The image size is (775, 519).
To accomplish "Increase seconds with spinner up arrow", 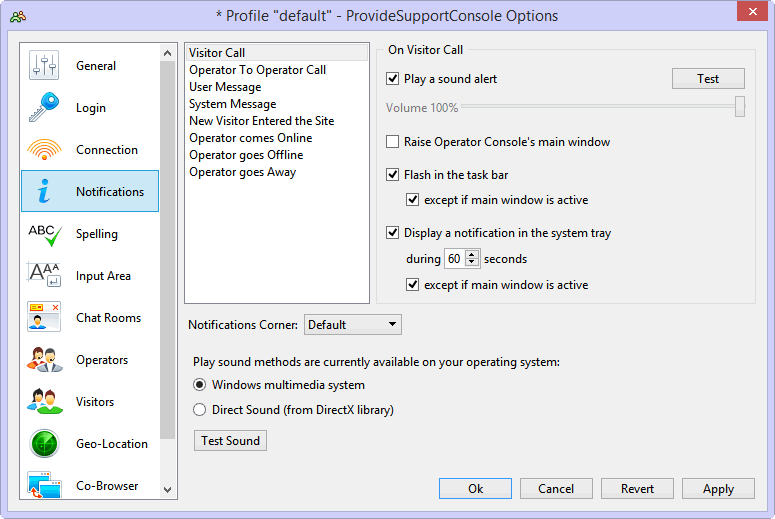I will click(472, 255).
